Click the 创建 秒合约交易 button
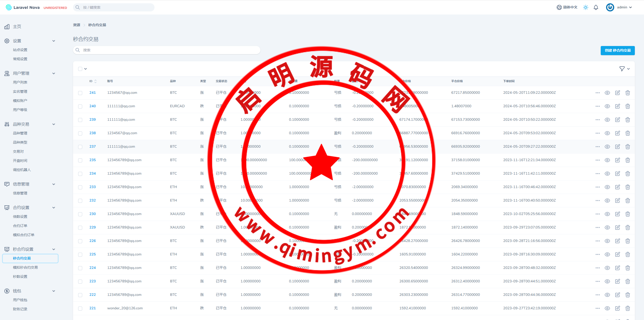 [618, 50]
